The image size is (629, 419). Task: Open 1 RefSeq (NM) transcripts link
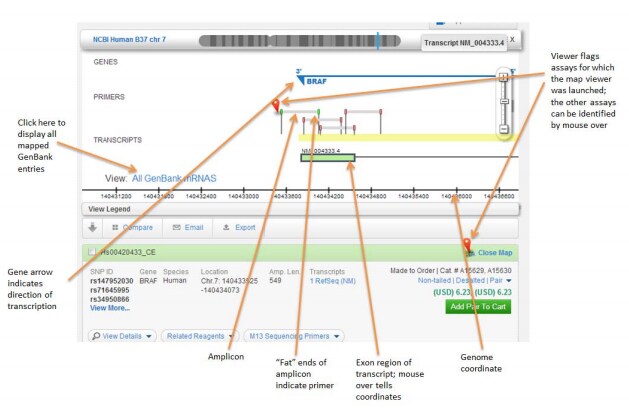333,281
